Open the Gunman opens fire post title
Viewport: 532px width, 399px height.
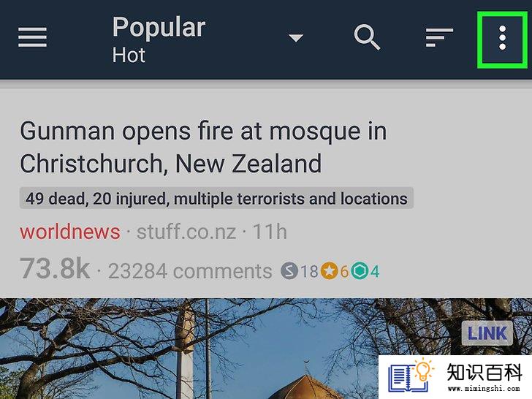point(203,148)
